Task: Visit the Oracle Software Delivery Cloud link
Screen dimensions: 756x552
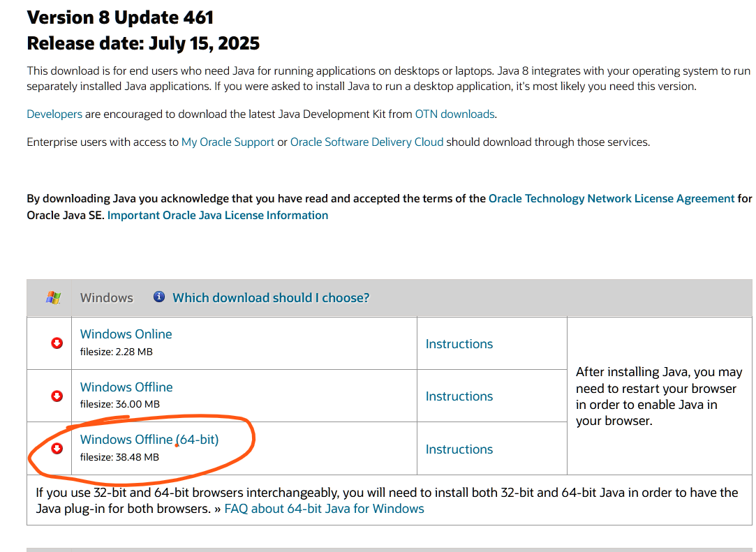Action: pyautogui.click(x=366, y=142)
